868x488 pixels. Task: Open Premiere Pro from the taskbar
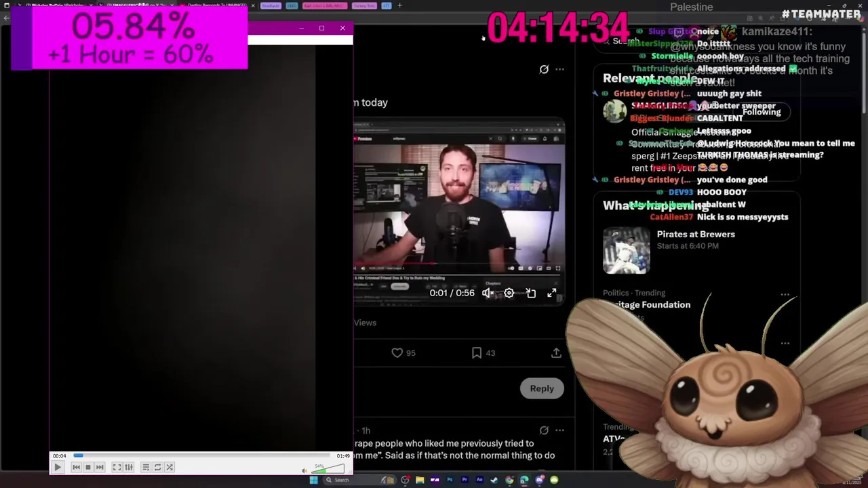click(x=465, y=480)
